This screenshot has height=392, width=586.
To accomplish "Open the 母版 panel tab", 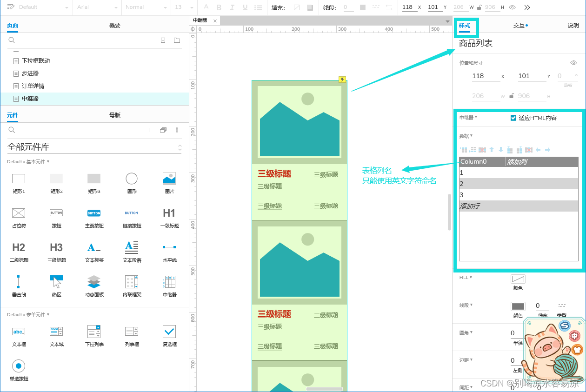I will (x=114, y=115).
